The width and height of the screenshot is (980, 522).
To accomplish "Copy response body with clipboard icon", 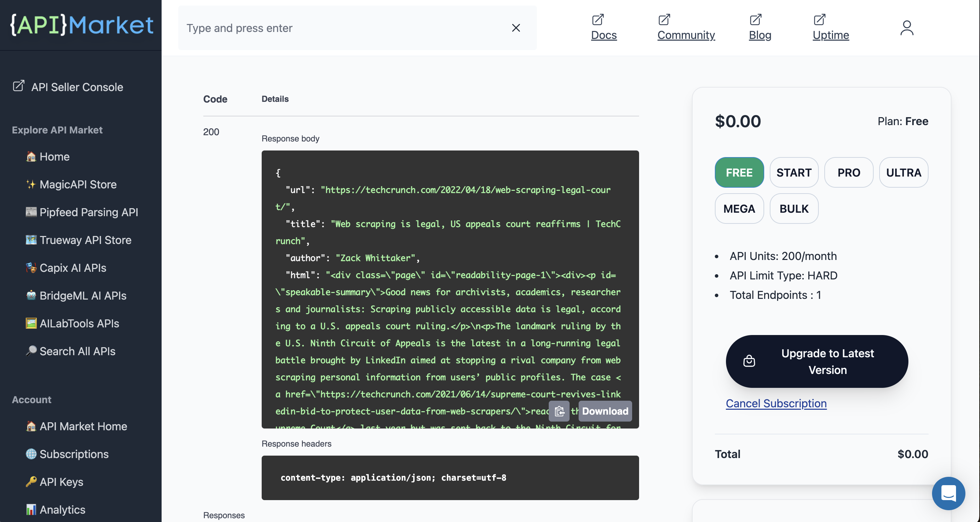I will point(559,411).
